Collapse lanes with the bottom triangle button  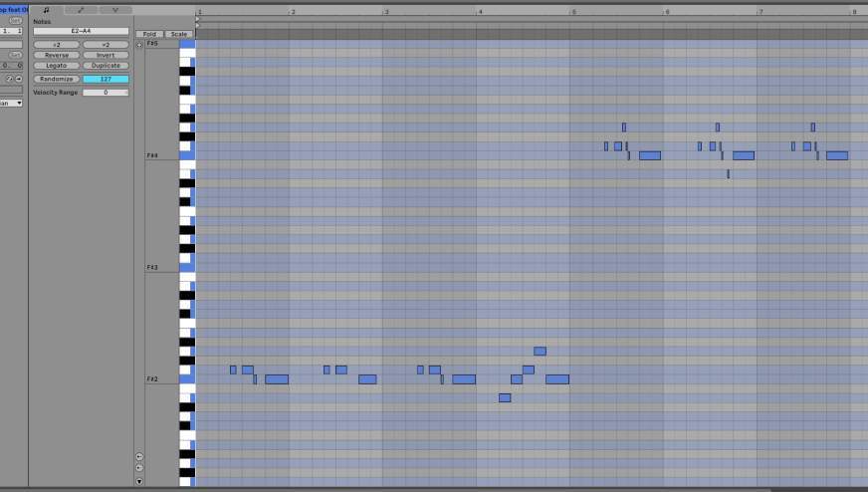(139, 481)
